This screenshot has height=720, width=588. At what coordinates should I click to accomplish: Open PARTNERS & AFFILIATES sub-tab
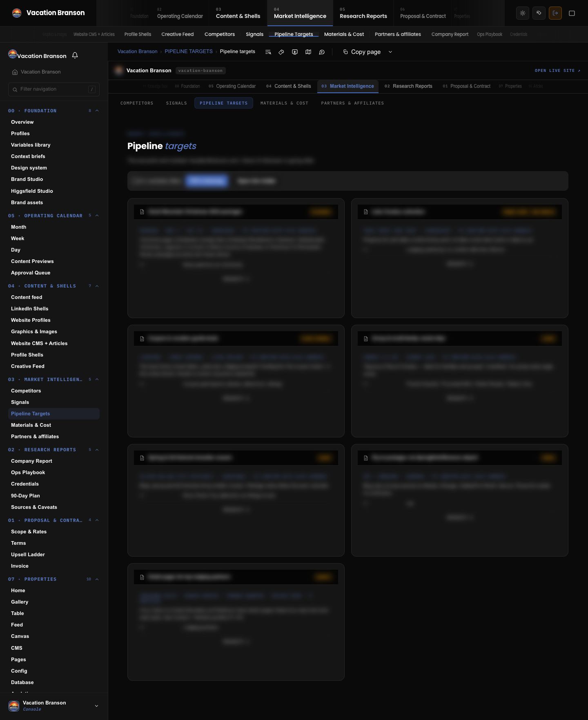(x=352, y=103)
